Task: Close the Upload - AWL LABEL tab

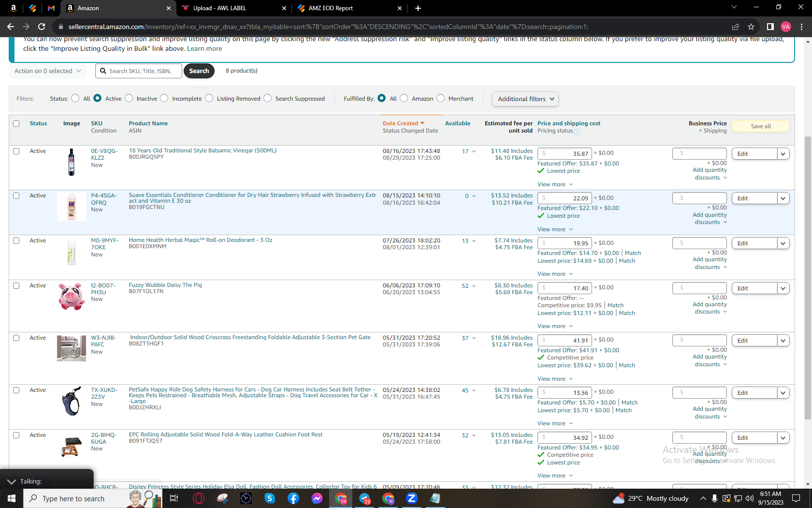Action: [284, 8]
